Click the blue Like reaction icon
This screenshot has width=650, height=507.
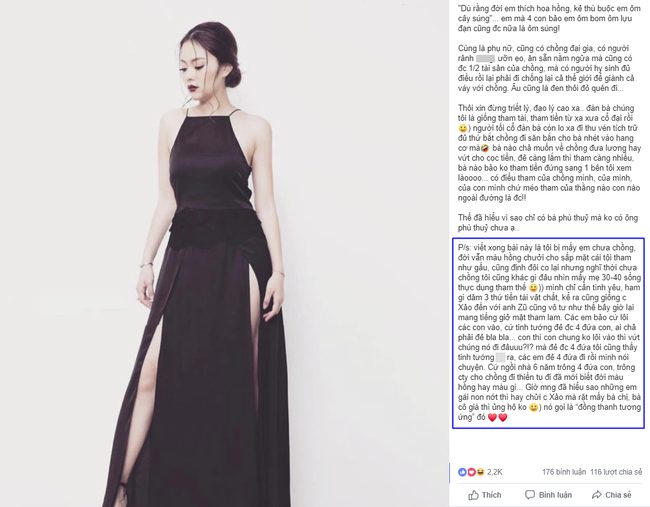coord(462,472)
